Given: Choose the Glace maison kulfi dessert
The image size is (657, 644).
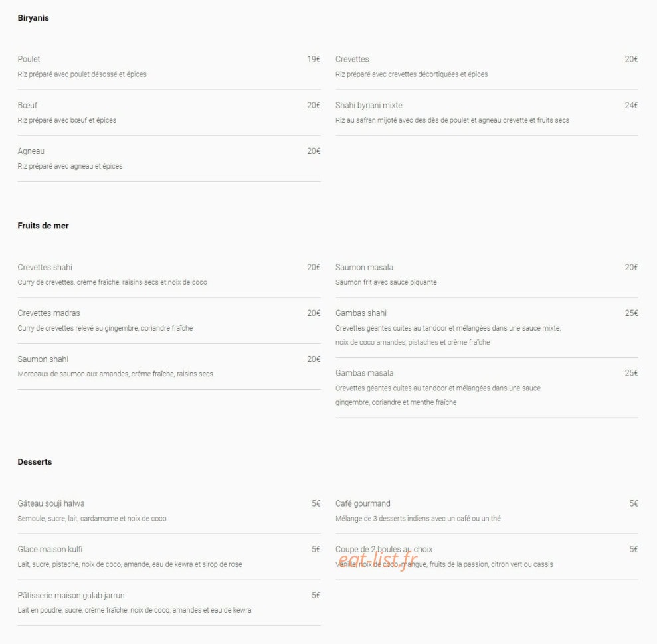Looking at the screenshot, I should (x=169, y=557).
